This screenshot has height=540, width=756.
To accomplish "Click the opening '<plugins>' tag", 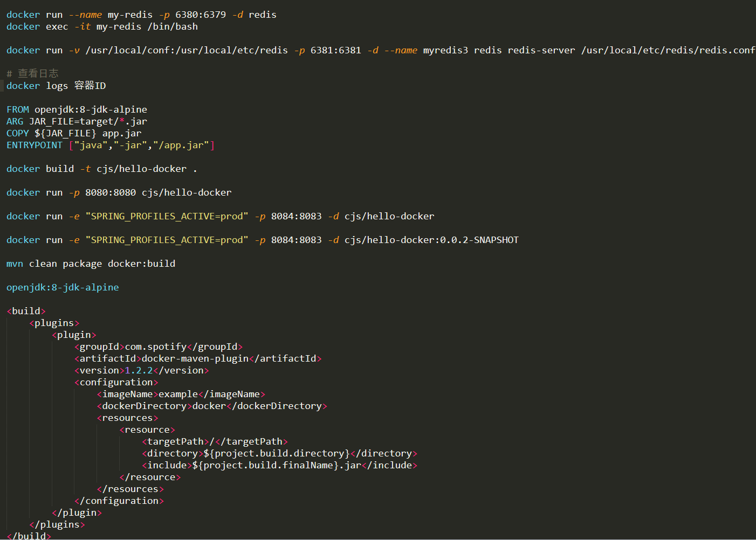I will point(54,323).
